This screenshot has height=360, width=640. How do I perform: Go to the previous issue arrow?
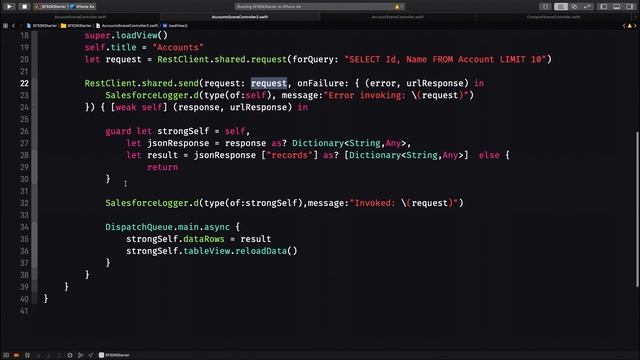624,26
